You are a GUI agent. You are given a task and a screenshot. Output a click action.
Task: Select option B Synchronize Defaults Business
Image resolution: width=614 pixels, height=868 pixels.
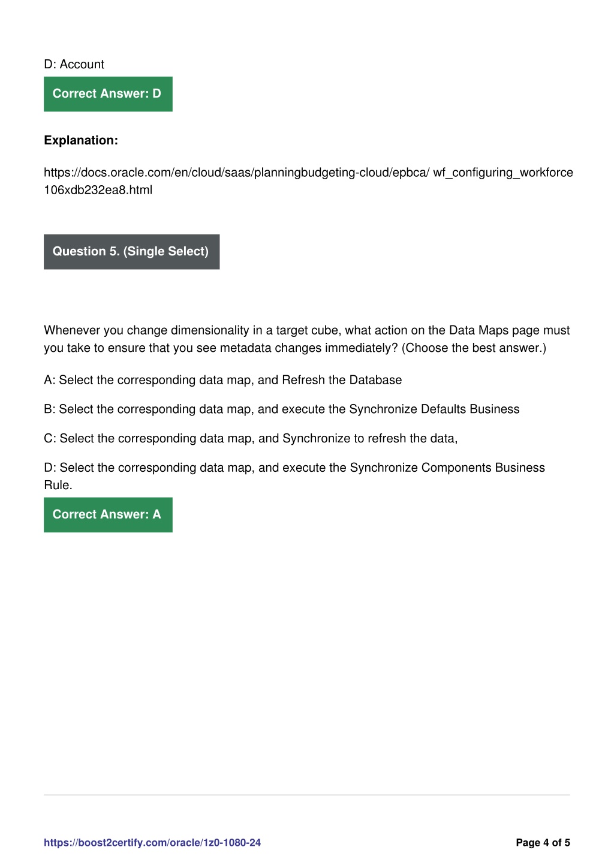point(282,409)
